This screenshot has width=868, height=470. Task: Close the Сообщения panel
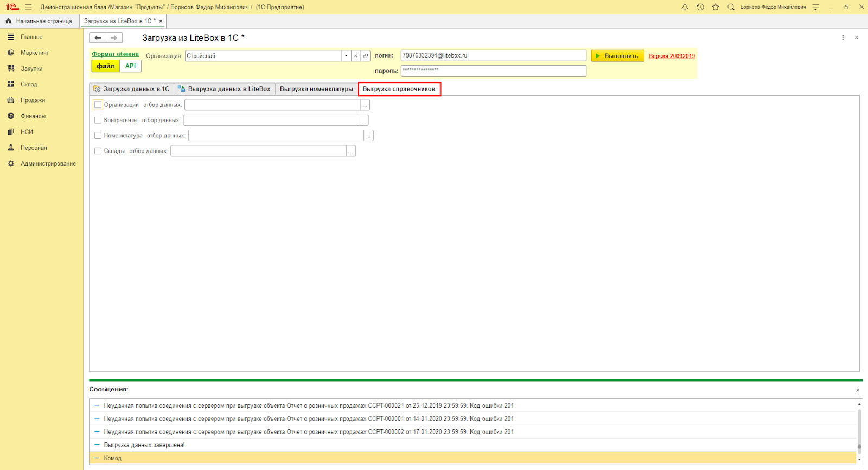[x=858, y=390]
